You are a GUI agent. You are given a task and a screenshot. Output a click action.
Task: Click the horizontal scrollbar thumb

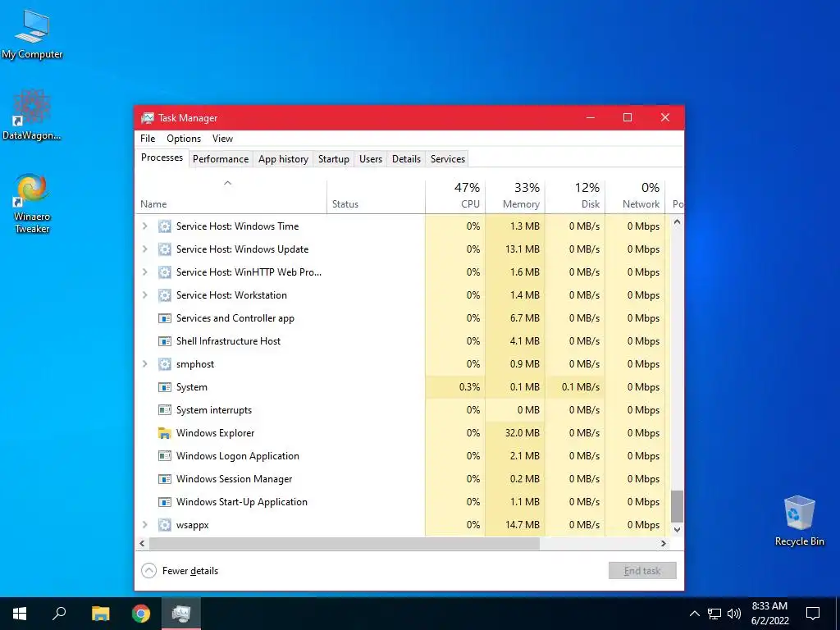point(345,543)
